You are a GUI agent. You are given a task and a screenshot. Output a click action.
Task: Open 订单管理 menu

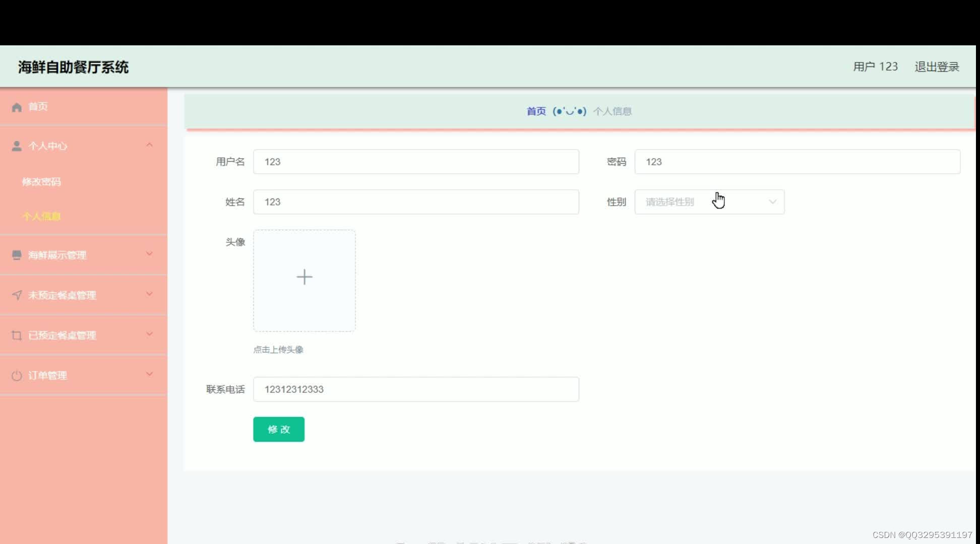[47, 376]
